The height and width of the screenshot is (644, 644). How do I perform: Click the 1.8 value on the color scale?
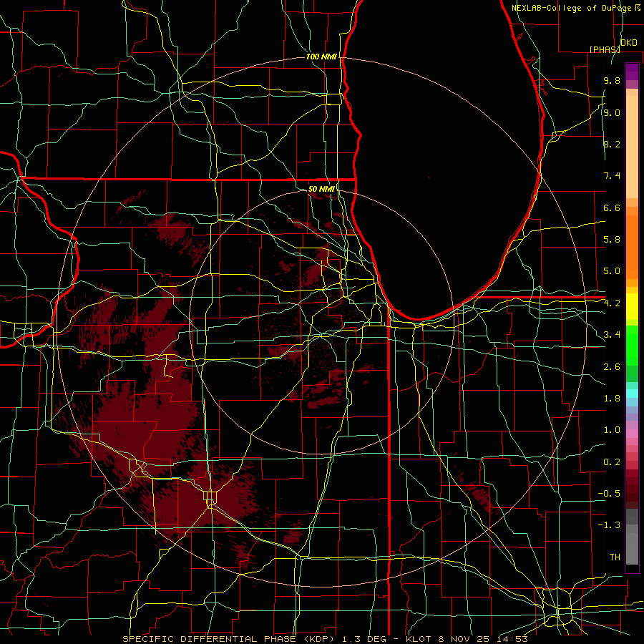pyautogui.click(x=612, y=399)
